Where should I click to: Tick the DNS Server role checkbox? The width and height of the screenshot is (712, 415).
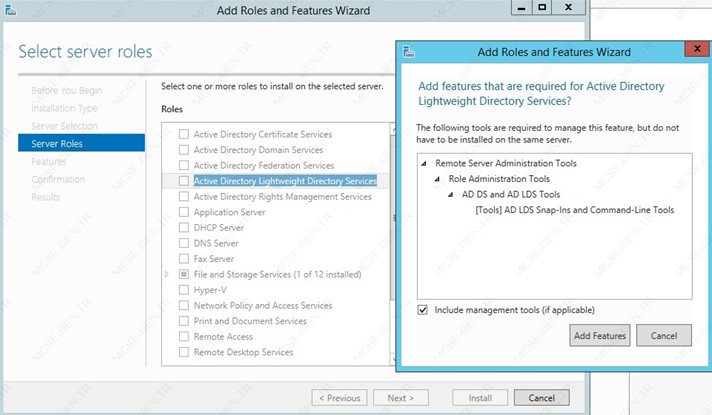click(x=183, y=243)
